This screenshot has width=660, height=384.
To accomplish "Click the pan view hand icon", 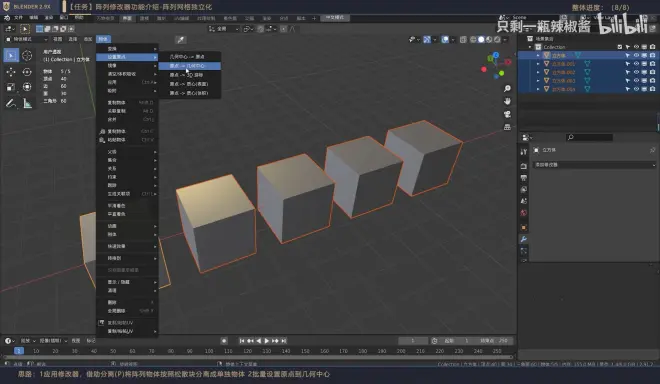I will [x=507, y=101].
